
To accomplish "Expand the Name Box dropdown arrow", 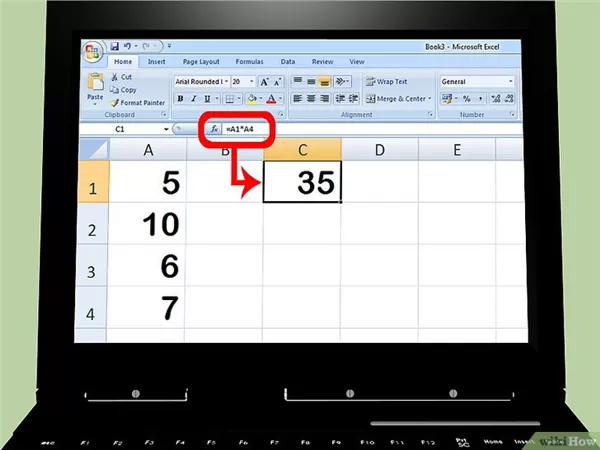I will [166, 129].
